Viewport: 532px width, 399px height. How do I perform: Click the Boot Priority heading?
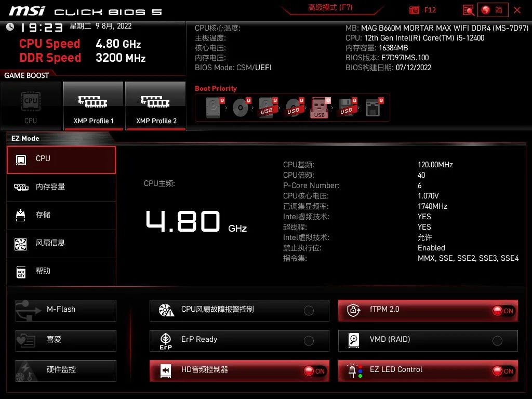(x=216, y=88)
